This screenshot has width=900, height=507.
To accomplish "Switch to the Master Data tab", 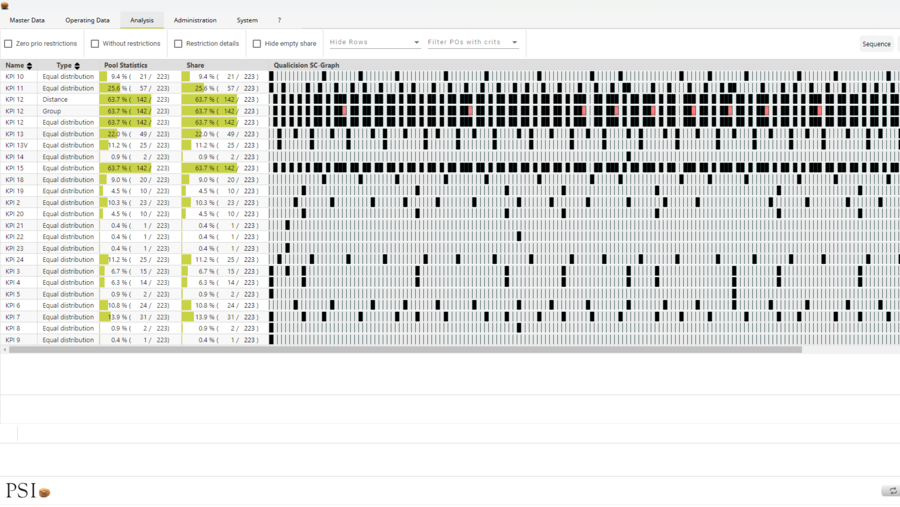I will tap(27, 20).
